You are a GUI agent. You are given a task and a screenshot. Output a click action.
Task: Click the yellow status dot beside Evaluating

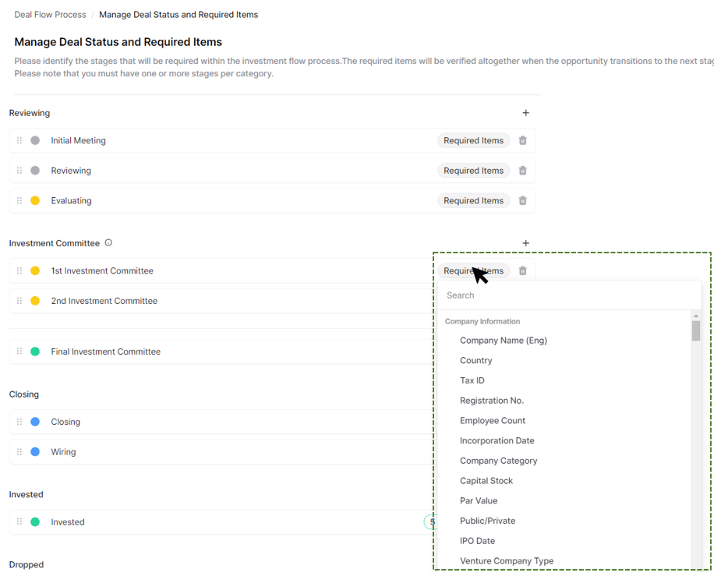pyautogui.click(x=34, y=200)
